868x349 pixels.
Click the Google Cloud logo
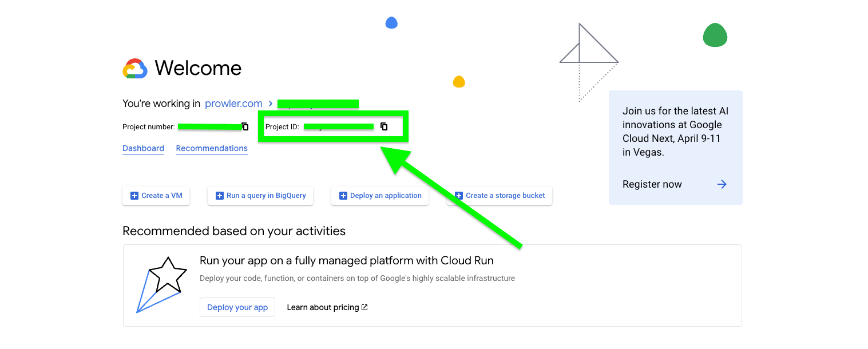tap(135, 69)
